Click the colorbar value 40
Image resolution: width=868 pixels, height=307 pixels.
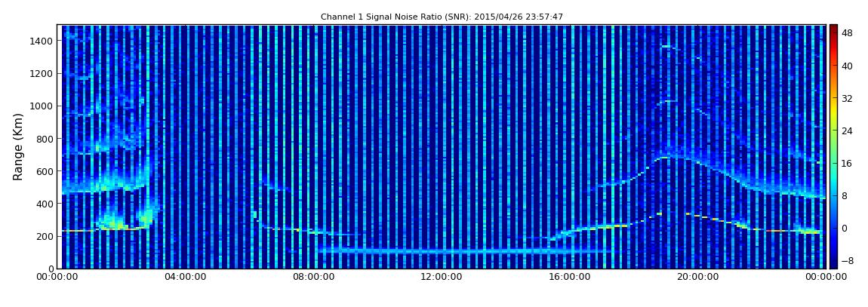click(847, 66)
